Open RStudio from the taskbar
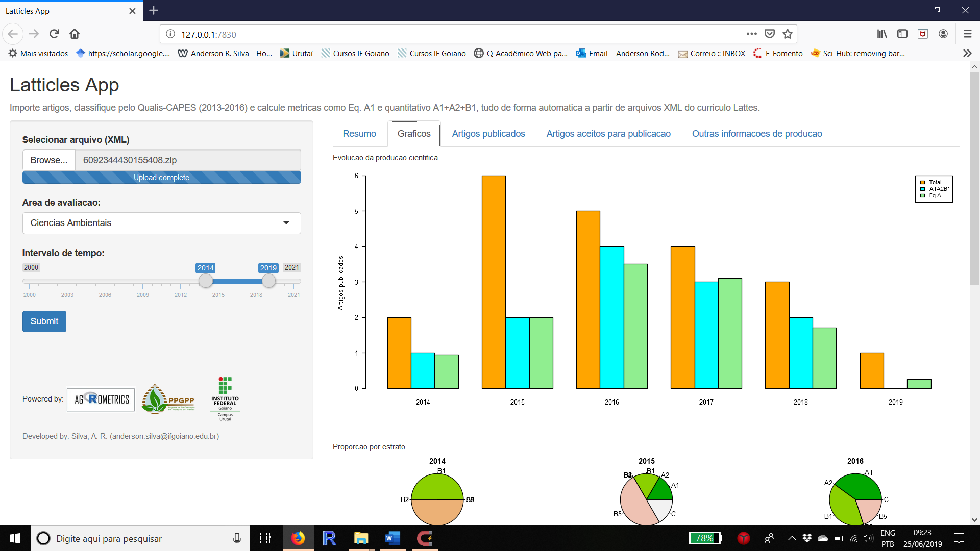The height and width of the screenshot is (551, 980). pyautogui.click(x=329, y=538)
